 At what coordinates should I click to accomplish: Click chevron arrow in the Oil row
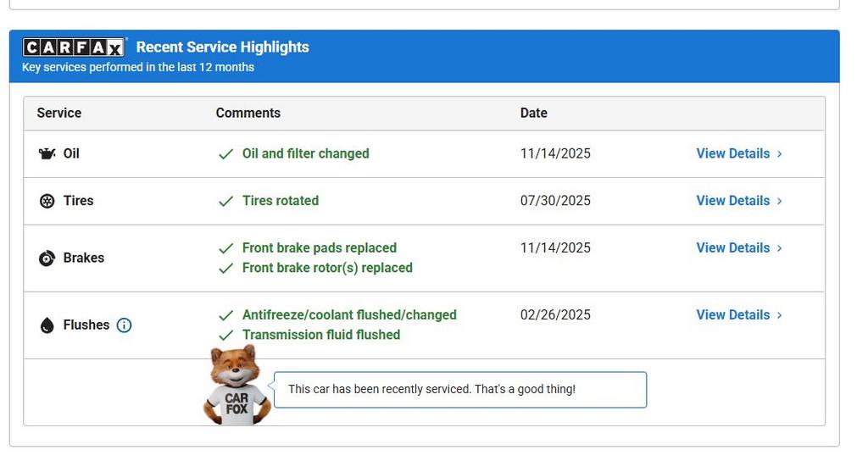click(x=780, y=154)
